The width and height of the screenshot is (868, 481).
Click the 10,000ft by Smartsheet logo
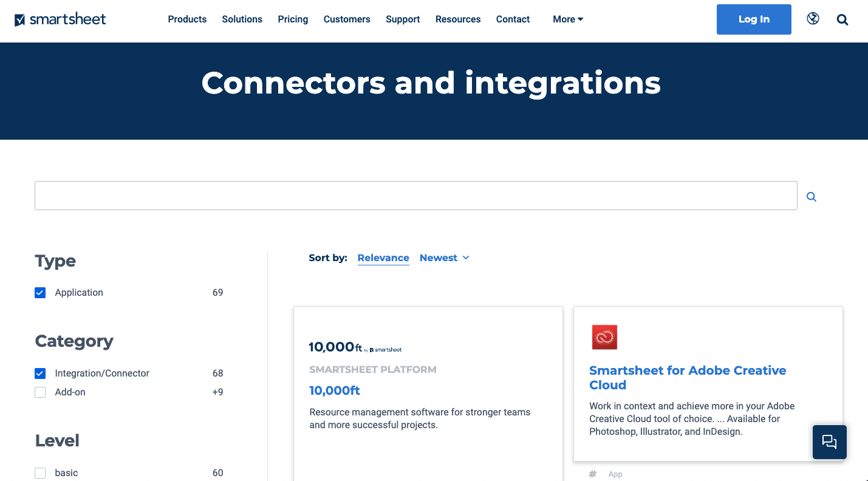(x=355, y=347)
